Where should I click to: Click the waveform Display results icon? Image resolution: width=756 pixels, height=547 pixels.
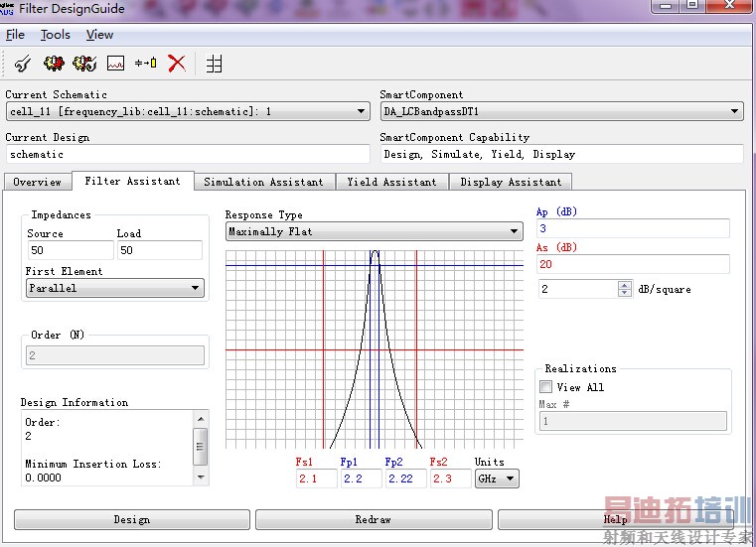pos(115,64)
